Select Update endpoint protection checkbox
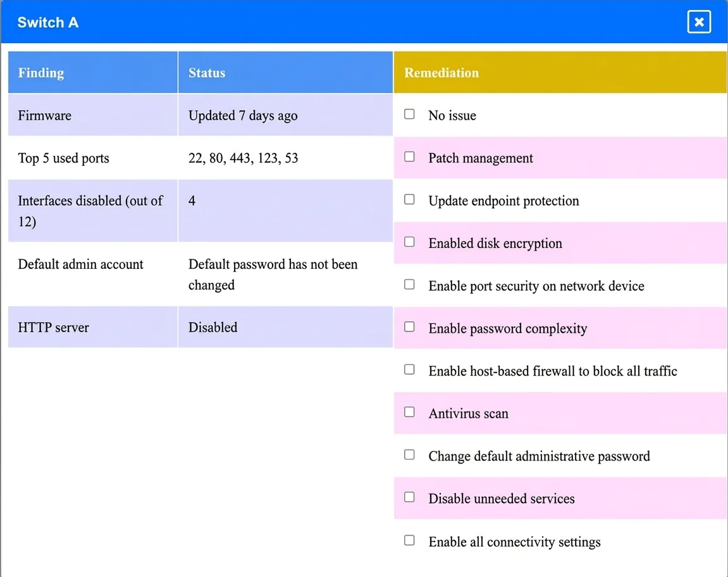This screenshot has height=577, width=728. point(409,200)
